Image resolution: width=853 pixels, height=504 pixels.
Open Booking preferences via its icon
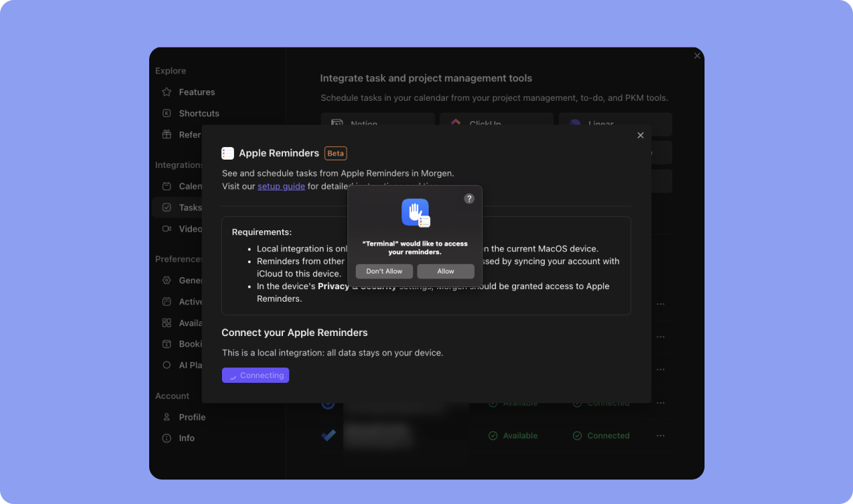tap(167, 344)
